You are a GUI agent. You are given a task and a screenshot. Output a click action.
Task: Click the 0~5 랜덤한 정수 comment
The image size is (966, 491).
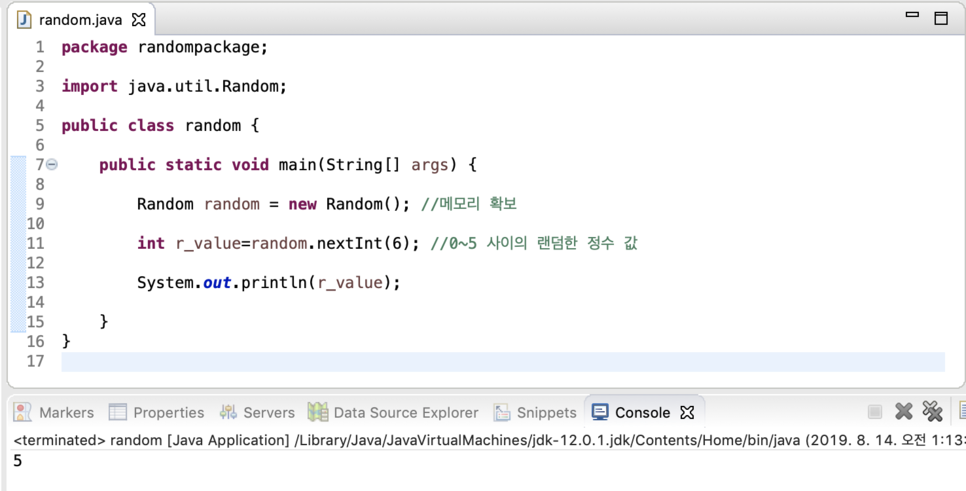click(x=534, y=243)
